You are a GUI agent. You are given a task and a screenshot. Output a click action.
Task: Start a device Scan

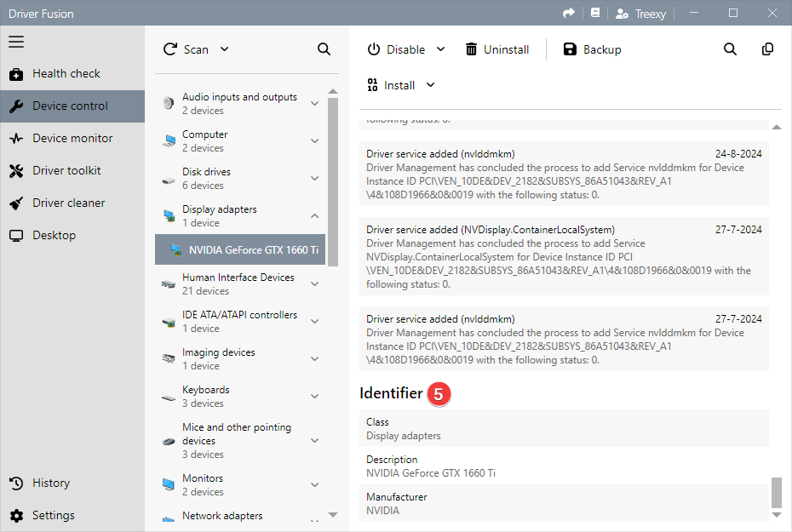[186, 49]
